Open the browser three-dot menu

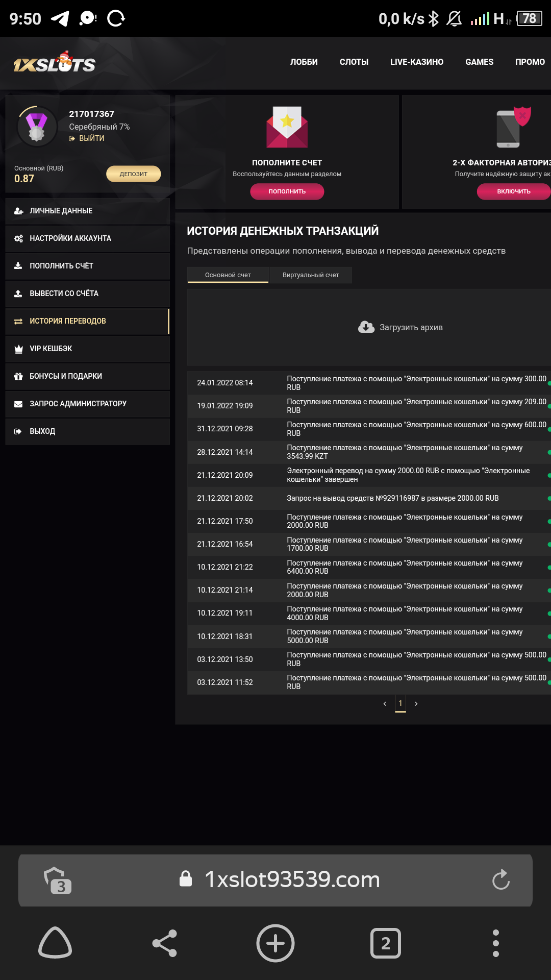(x=495, y=943)
